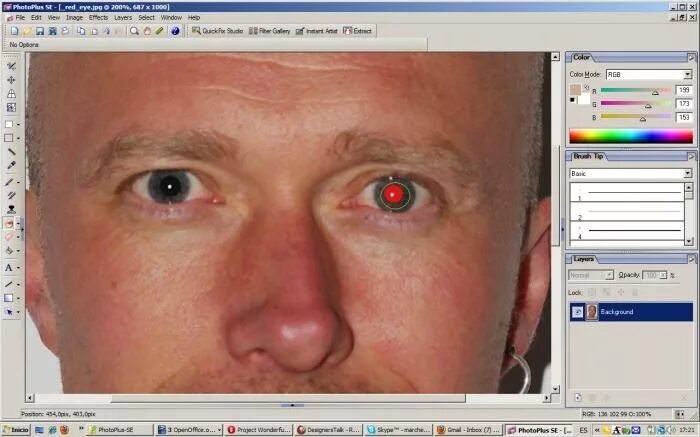Open the Windows Inicio start button
Screen dimensions: 700x437
(16, 429)
